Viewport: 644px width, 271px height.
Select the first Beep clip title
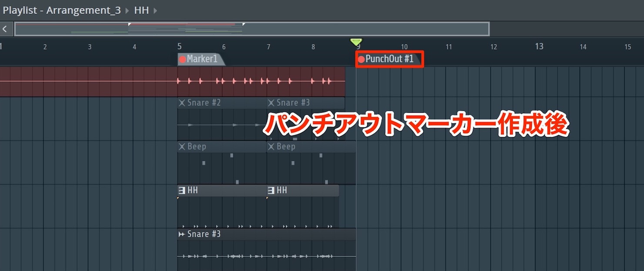click(197, 147)
